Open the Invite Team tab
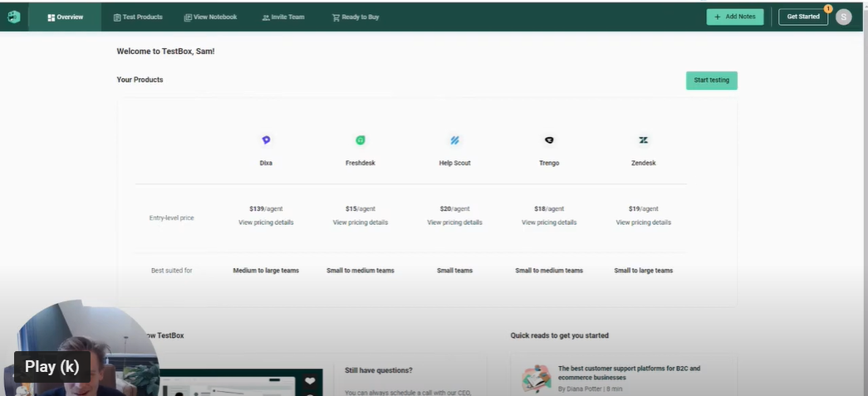The image size is (868, 396). 283,17
